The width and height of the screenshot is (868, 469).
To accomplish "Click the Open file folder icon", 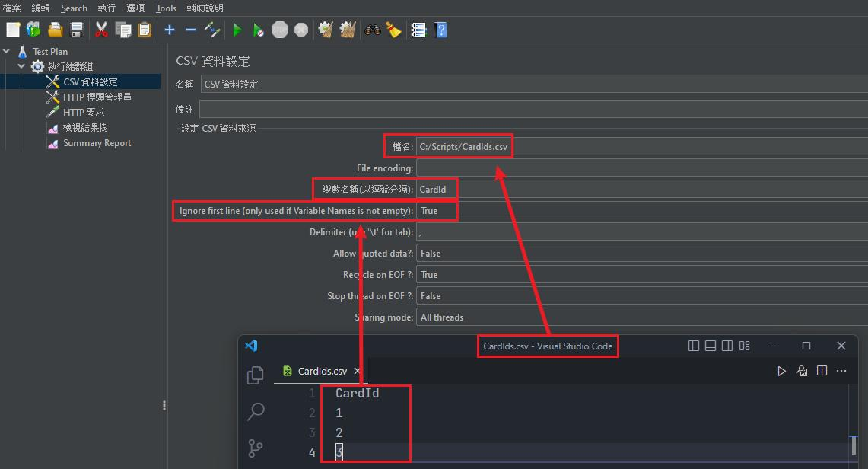I will point(56,30).
